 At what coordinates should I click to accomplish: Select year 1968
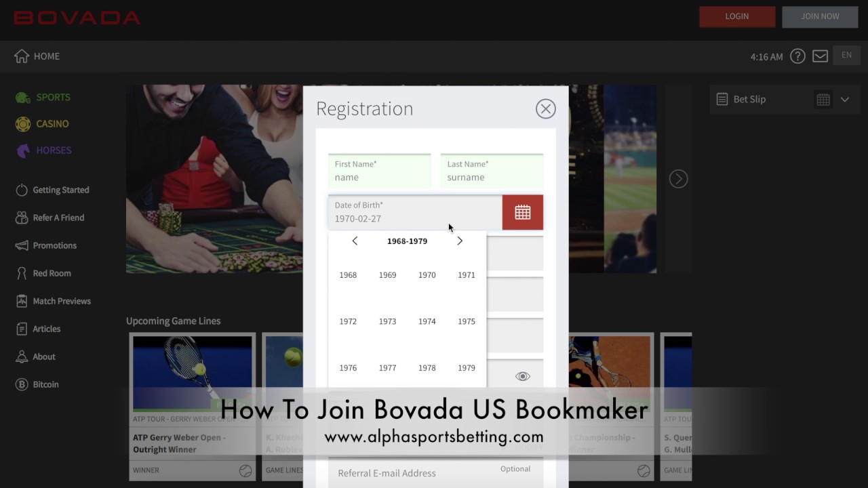(x=348, y=275)
